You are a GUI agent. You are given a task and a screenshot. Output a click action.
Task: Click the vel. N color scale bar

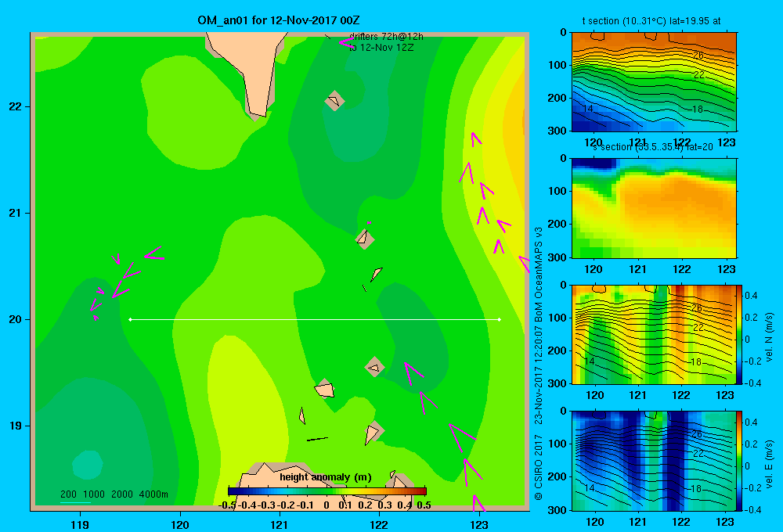pos(740,334)
